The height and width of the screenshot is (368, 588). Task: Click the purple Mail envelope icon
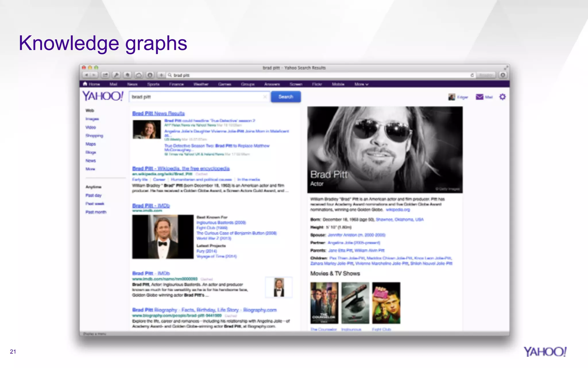coord(479,97)
